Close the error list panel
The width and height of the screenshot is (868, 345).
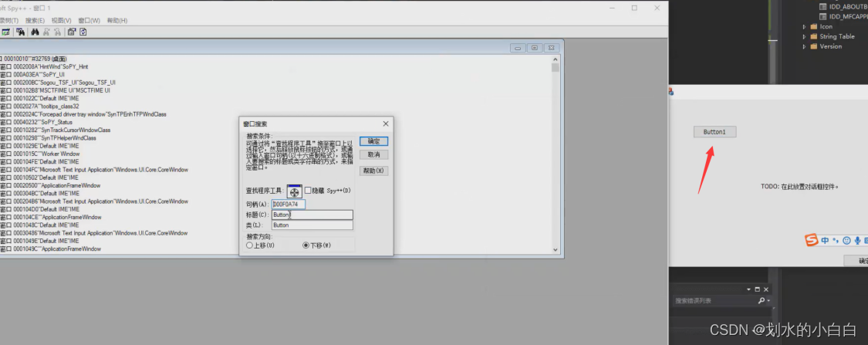pyautogui.click(x=766, y=289)
